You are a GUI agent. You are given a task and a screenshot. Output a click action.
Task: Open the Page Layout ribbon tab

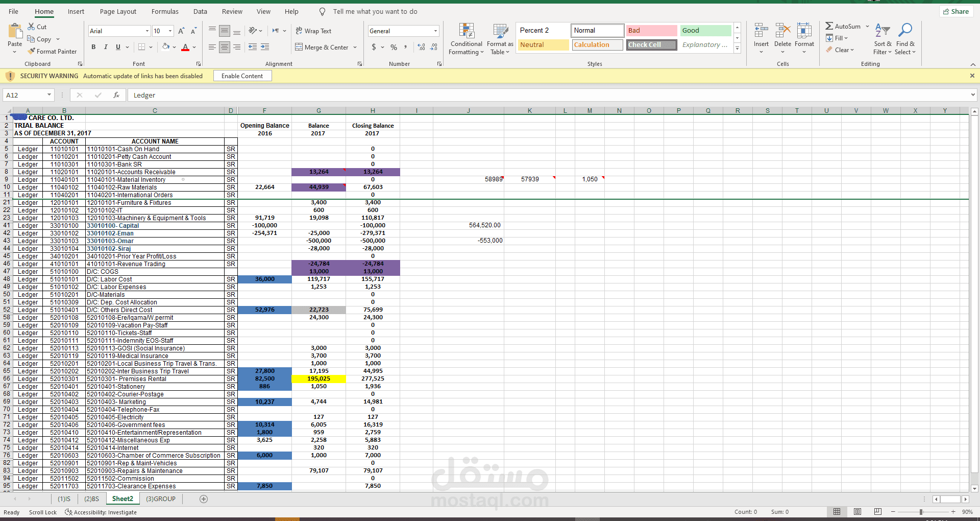pos(118,11)
